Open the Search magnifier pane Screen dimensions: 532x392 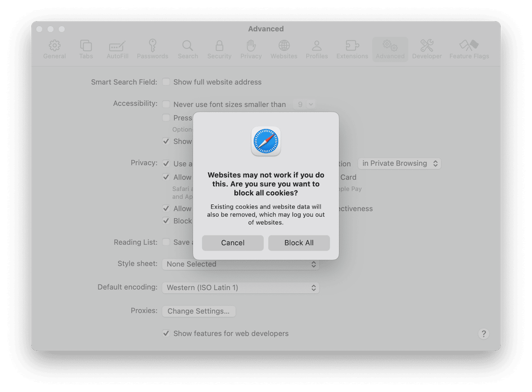[188, 49]
